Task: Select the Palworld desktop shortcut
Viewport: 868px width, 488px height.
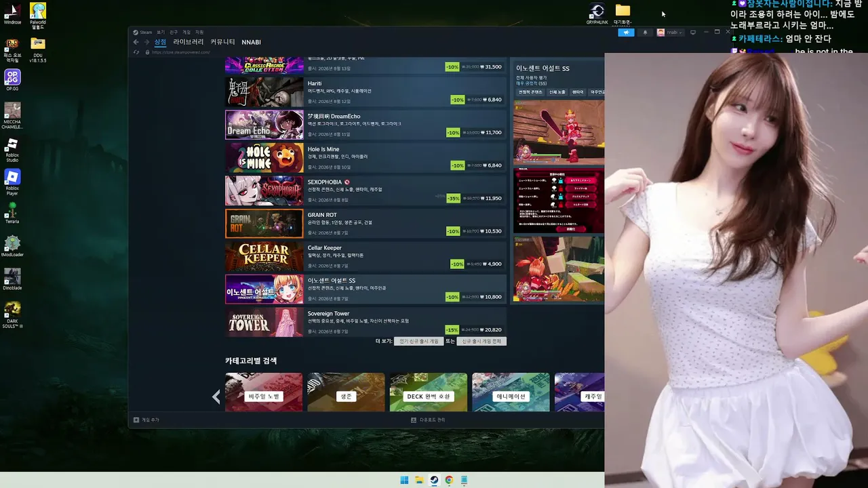Action: (38, 16)
